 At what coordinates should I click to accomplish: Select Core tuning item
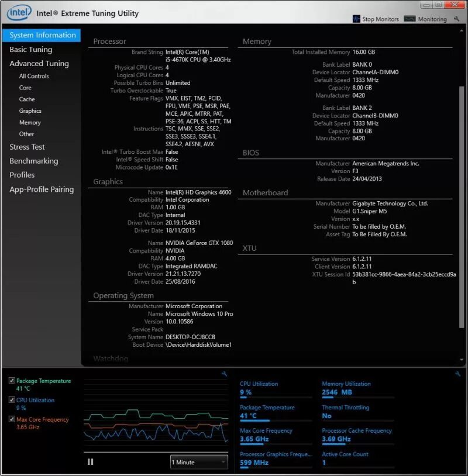25,88
